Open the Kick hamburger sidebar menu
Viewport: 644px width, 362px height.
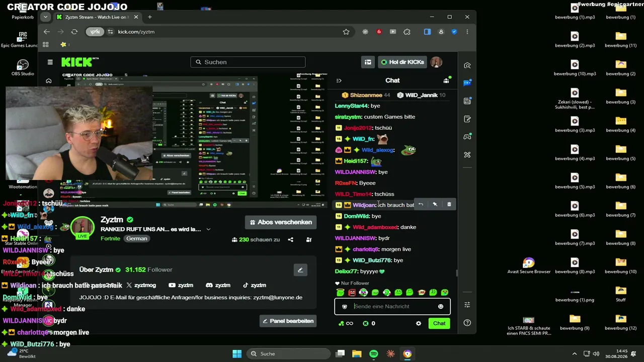pyautogui.click(x=50, y=62)
